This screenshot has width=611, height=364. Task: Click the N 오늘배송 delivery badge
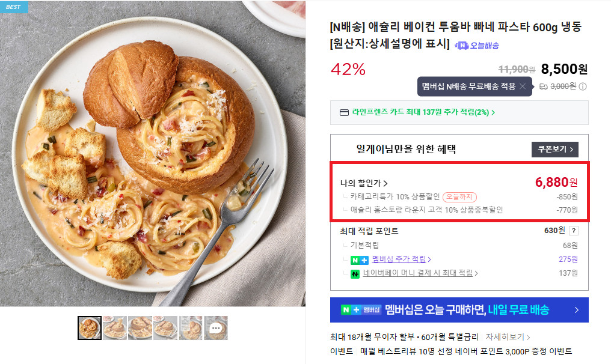click(x=477, y=45)
